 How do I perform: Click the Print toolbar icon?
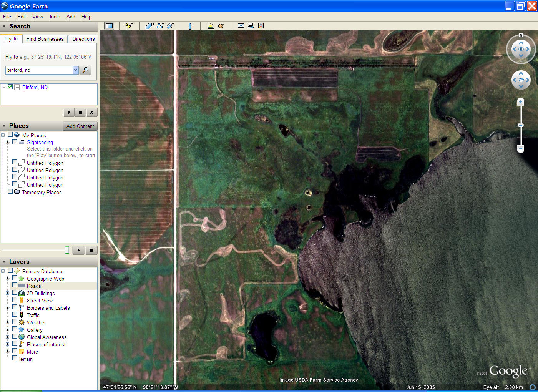[x=251, y=26]
